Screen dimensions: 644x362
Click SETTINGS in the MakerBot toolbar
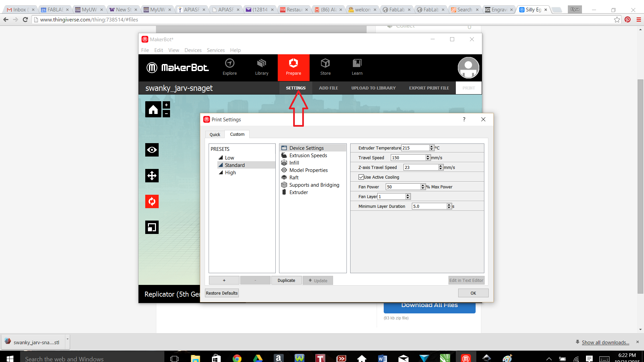pyautogui.click(x=296, y=88)
